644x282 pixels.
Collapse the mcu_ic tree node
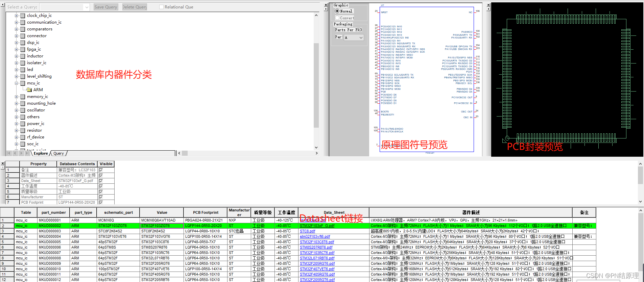click(x=16, y=83)
